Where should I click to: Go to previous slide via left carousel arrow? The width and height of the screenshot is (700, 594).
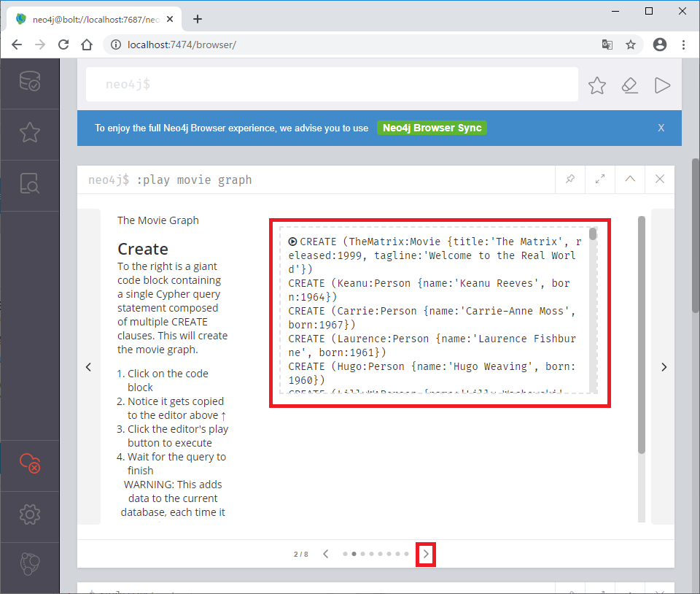click(x=88, y=366)
